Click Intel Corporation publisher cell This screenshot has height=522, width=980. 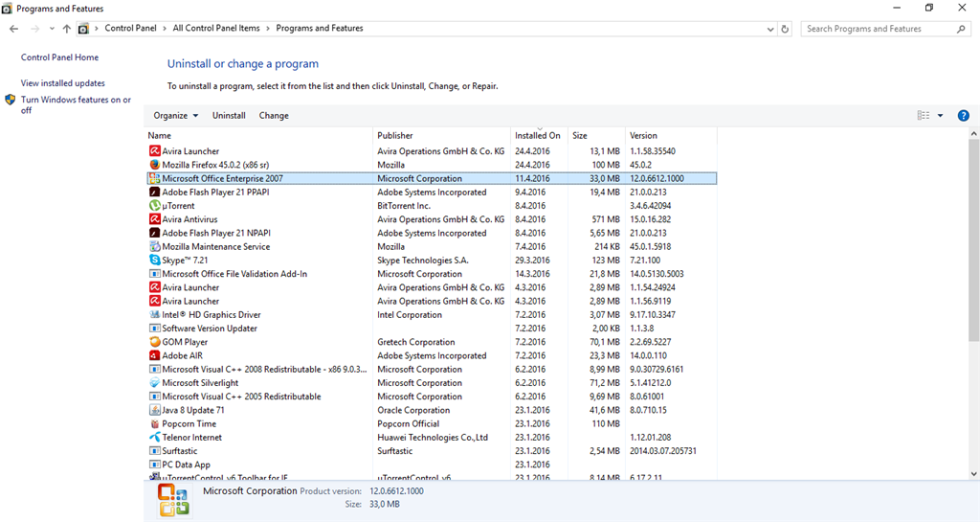(410, 314)
